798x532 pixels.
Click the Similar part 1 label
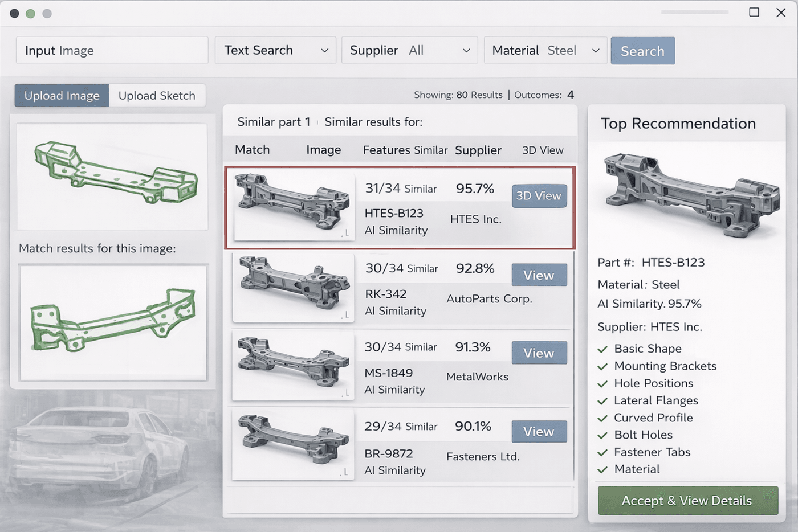(274, 122)
